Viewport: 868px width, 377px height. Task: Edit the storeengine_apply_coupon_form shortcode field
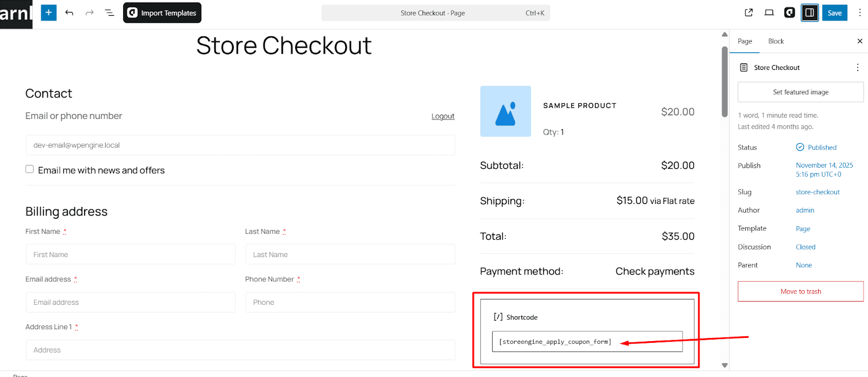(587, 342)
